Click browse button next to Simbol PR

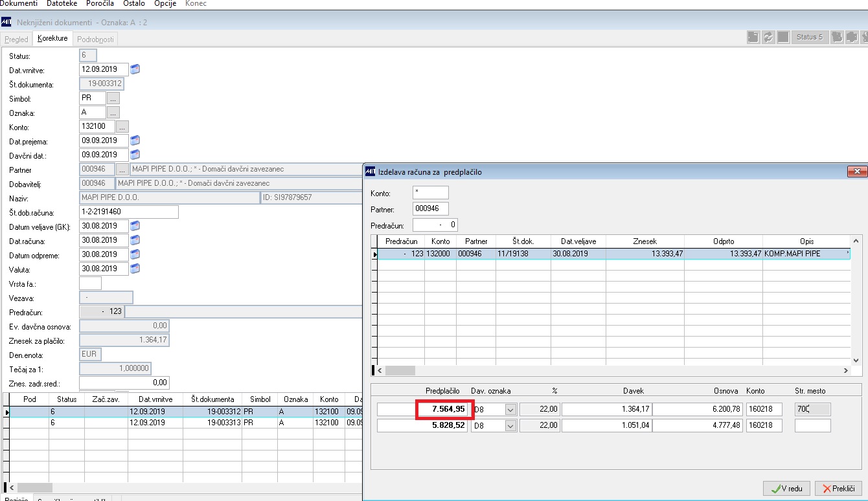coord(113,98)
